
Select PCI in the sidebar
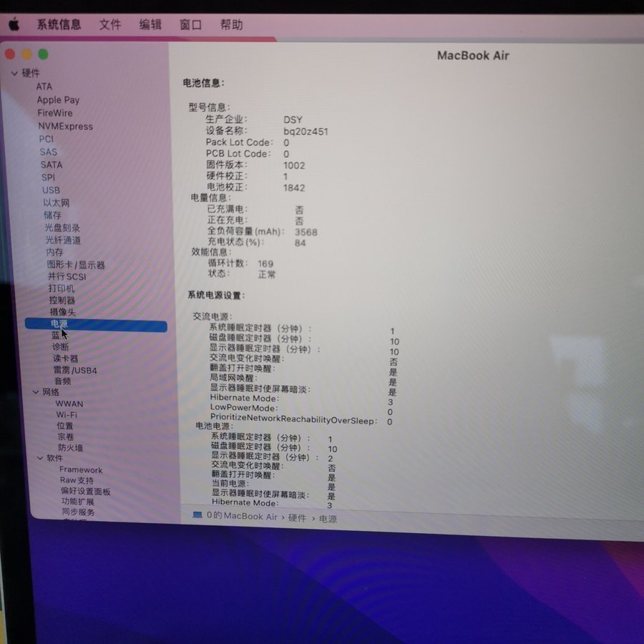click(x=47, y=139)
